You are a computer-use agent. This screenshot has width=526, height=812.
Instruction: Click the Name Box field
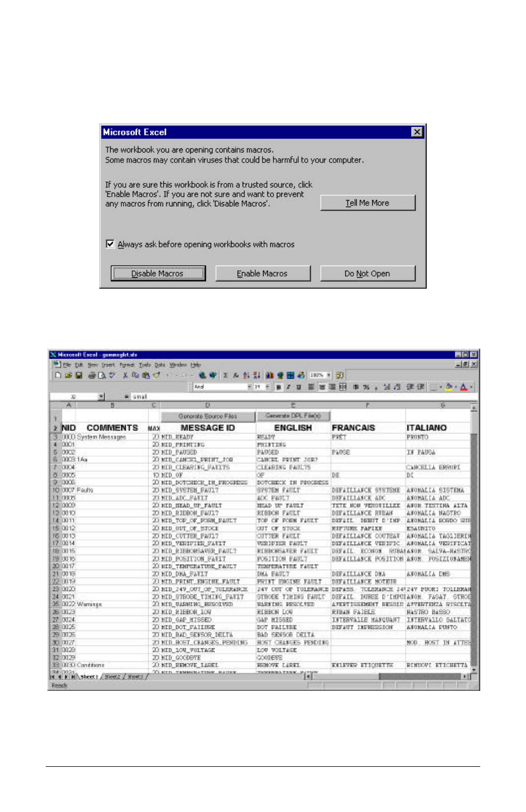click(73, 397)
